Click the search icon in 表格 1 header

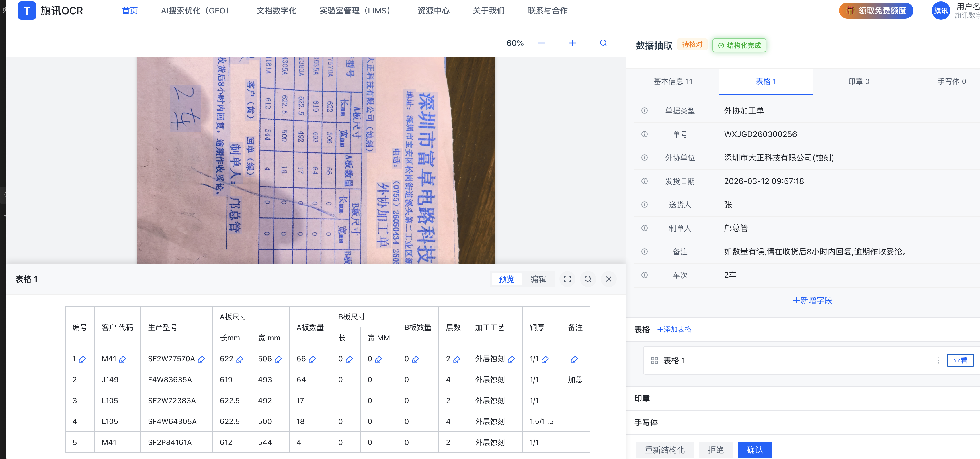pos(587,279)
